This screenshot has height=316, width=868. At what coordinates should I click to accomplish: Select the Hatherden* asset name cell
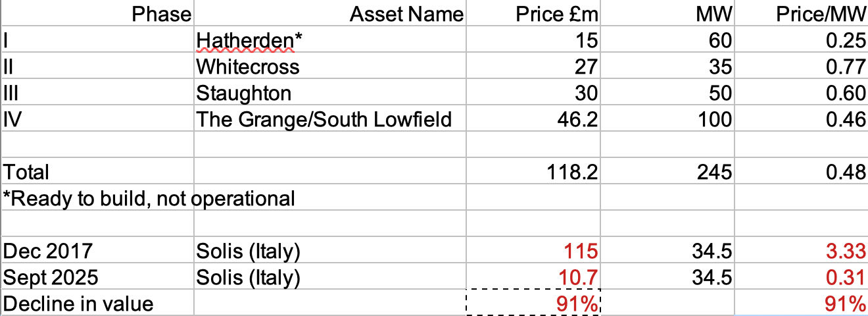(250, 41)
